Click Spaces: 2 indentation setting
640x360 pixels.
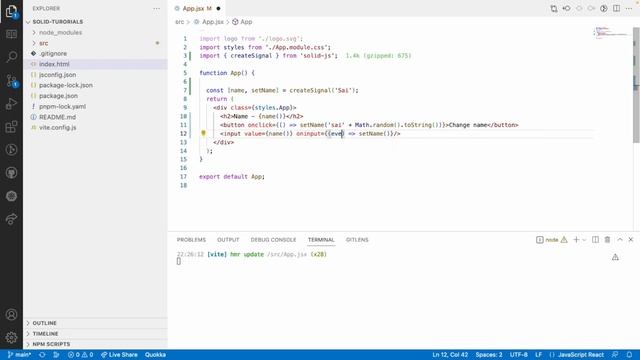point(489,355)
